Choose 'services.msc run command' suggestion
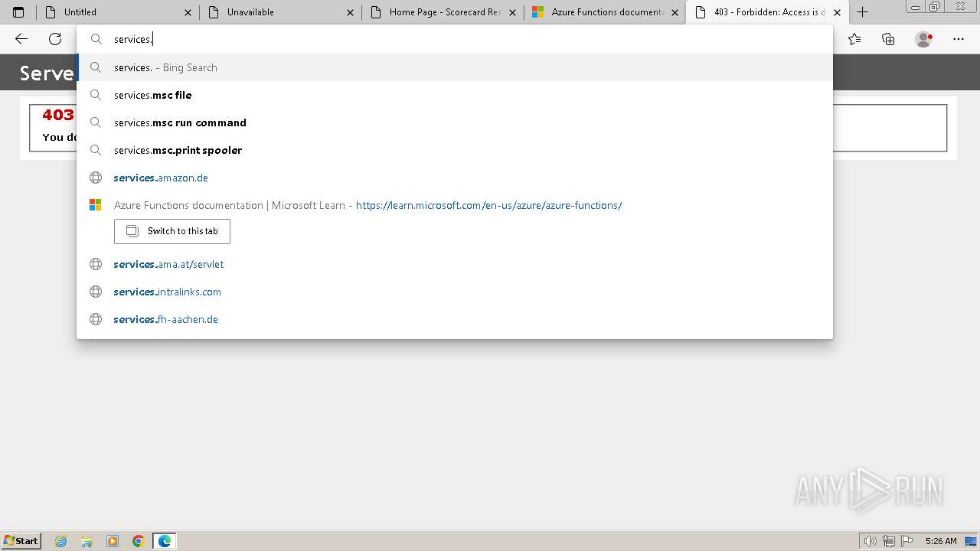Image resolution: width=980 pixels, height=551 pixels. [x=455, y=122]
